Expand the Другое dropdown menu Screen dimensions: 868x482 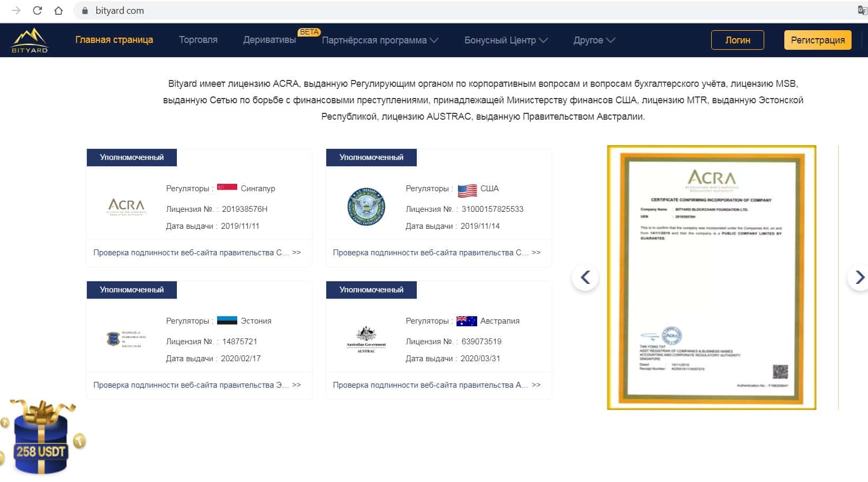point(594,40)
